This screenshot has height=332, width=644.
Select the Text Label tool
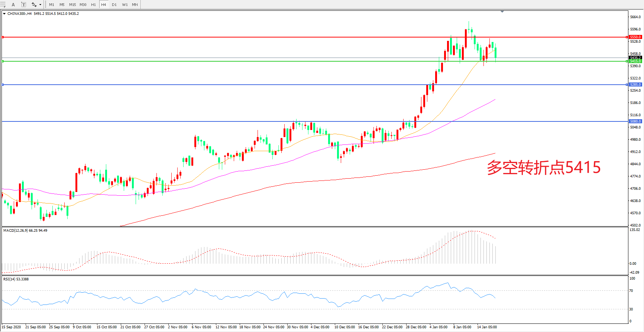[x=23, y=5]
